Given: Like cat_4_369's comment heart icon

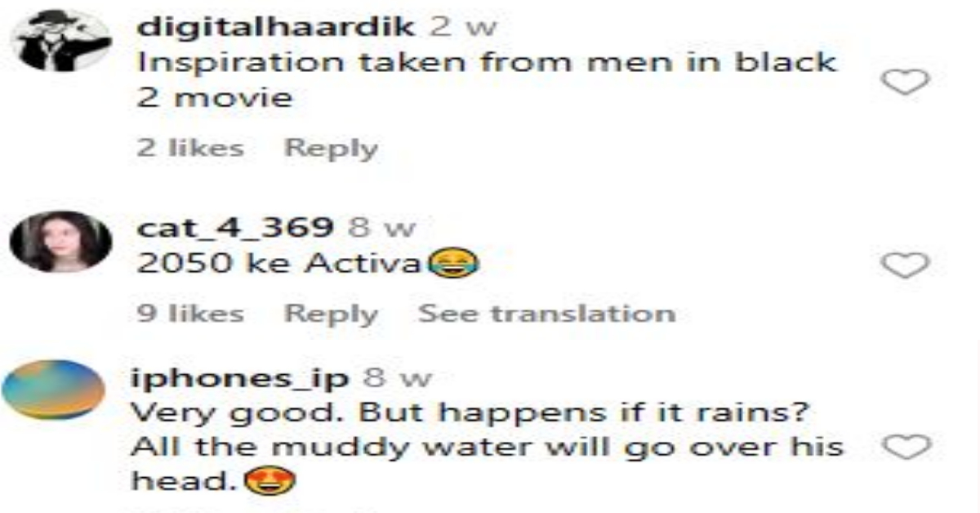Looking at the screenshot, I should 907,265.
